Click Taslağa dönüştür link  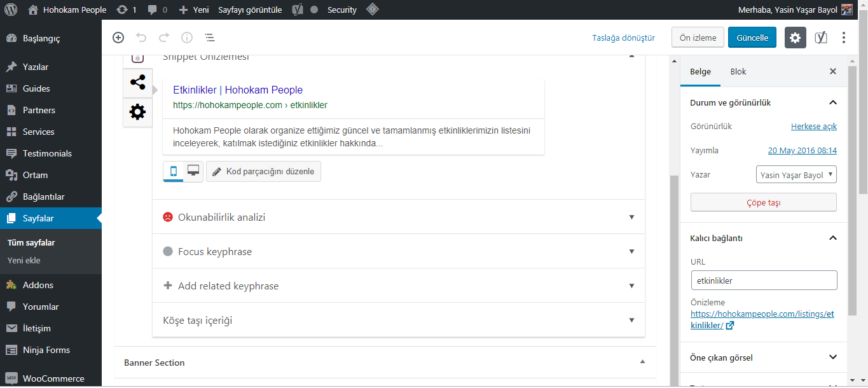tap(623, 38)
